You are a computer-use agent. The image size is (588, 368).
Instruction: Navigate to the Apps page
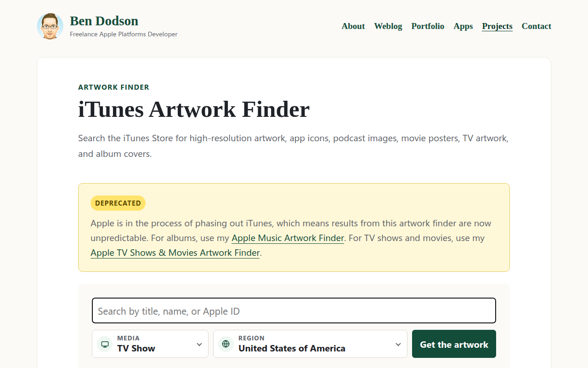click(463, 26)
